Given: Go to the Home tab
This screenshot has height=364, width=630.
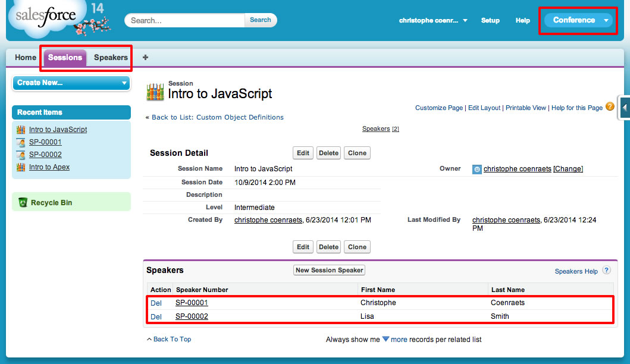Looking at the screenshot, I should coord(26,58).
